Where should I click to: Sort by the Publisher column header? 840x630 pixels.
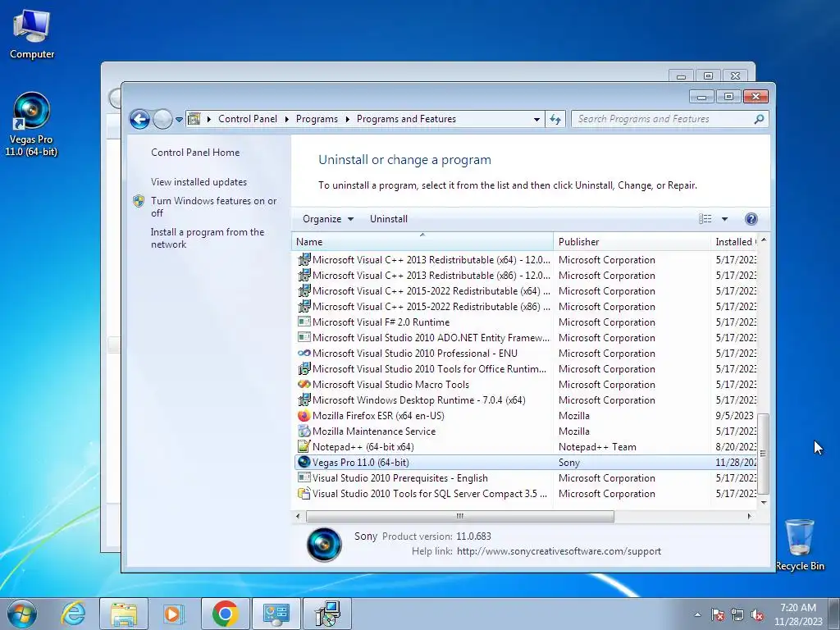pos(632,242)
